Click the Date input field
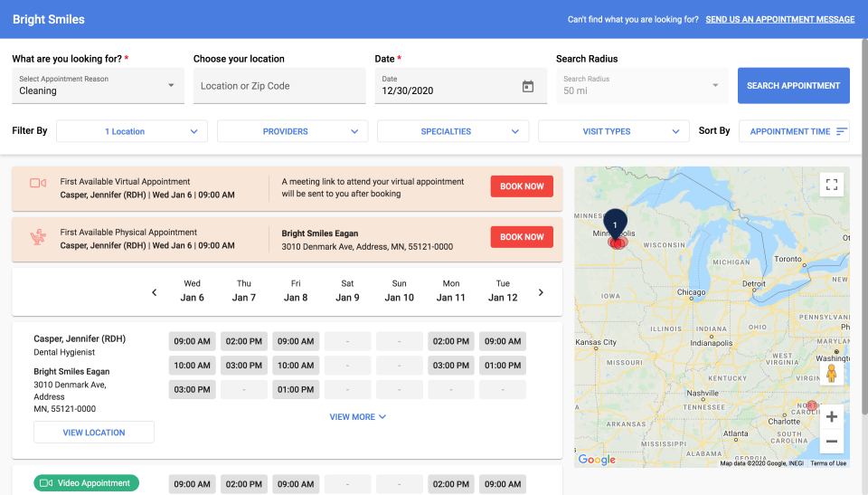Image resolution: width=868 pixels, height=495 pixels. (460, 85)
